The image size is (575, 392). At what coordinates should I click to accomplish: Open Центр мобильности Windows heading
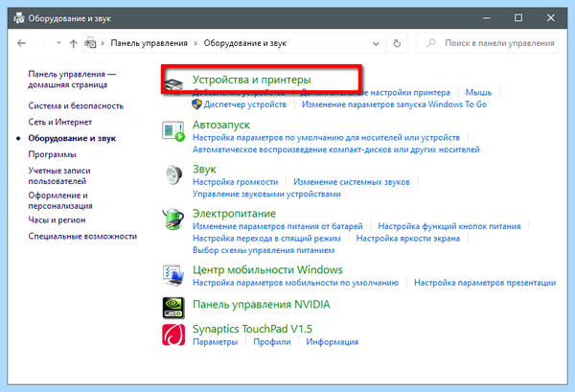point(267,270)
